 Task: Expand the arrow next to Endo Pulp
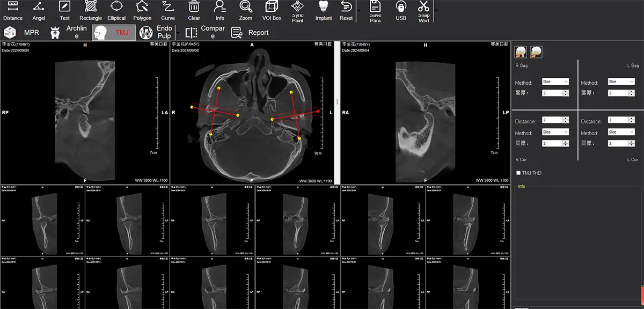pyautogui.click(x=178, y=33)
